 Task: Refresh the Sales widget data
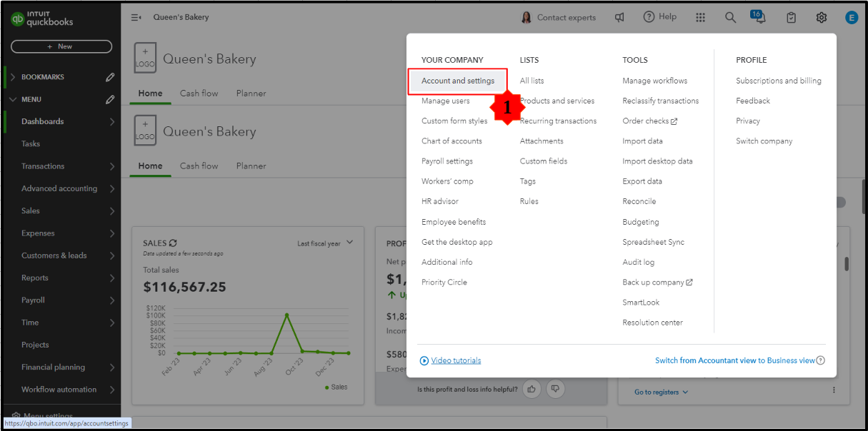click(173, 243)
